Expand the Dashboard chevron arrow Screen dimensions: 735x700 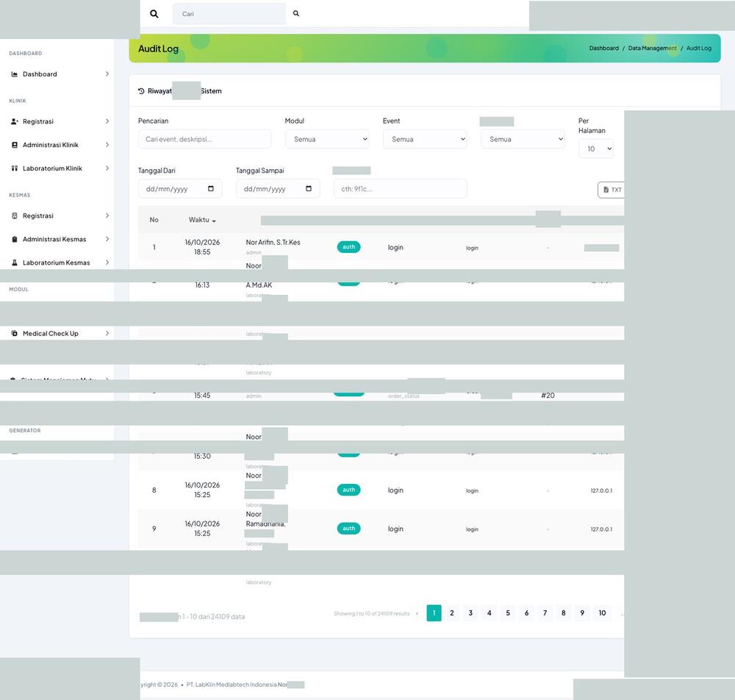pyautogui.click(x=107, y=74)
